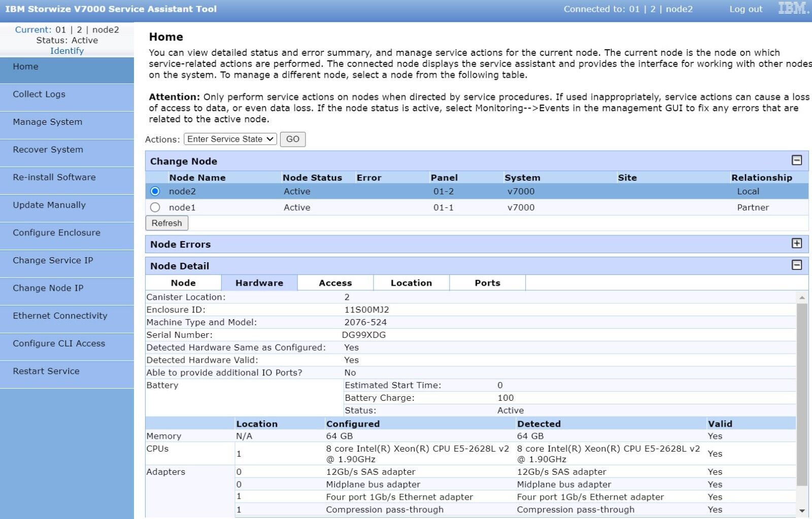Log out of the Service Assistant

click(746, 9)
